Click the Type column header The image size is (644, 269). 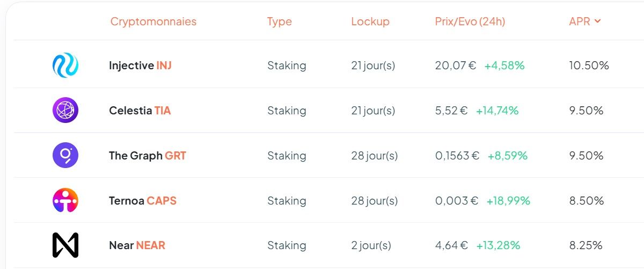pyautogui.click(x=279, y=21)
